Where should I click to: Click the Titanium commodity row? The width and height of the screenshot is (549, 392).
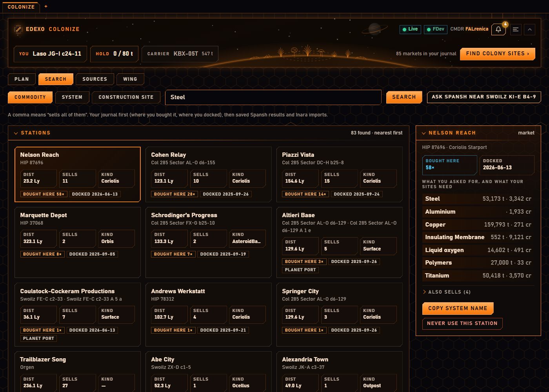478,276
